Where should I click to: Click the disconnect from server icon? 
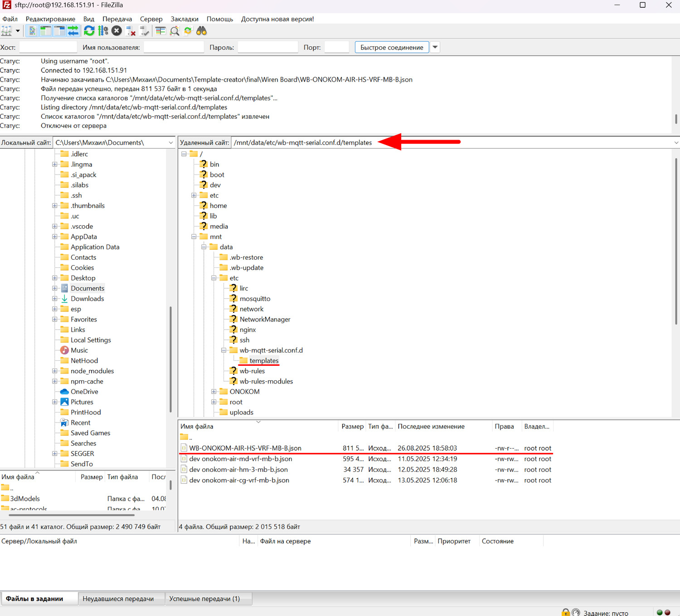(x=131, y=31)
